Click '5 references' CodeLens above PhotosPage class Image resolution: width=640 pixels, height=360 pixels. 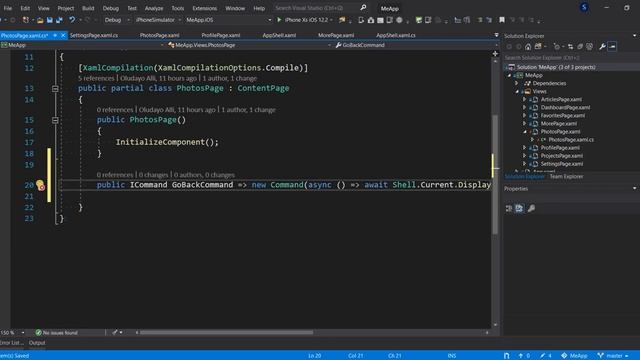click(x=96, y=78)
